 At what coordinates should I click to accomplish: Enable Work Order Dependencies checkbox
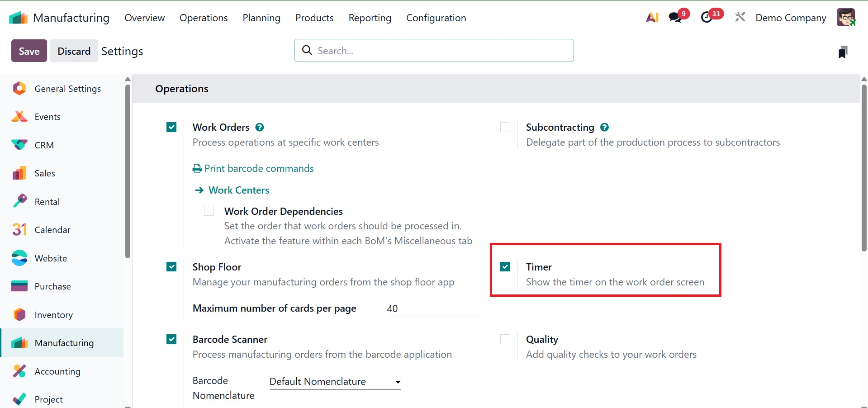(x=209, y=211)
